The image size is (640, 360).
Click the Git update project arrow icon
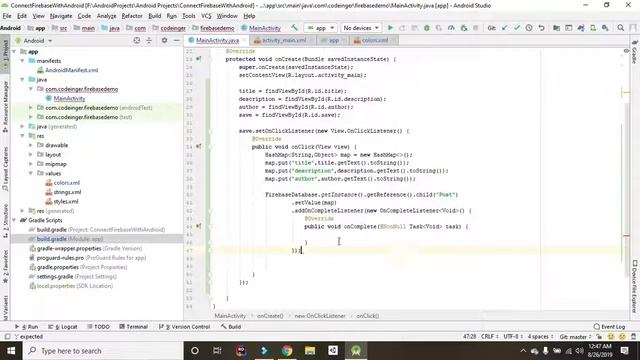[504, 28]
